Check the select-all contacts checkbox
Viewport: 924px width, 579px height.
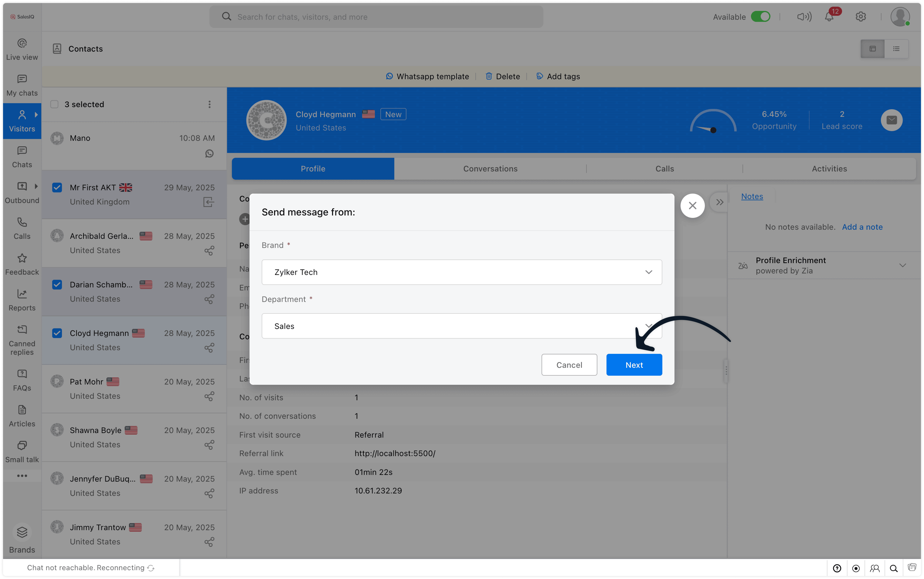tap(54, 105)
